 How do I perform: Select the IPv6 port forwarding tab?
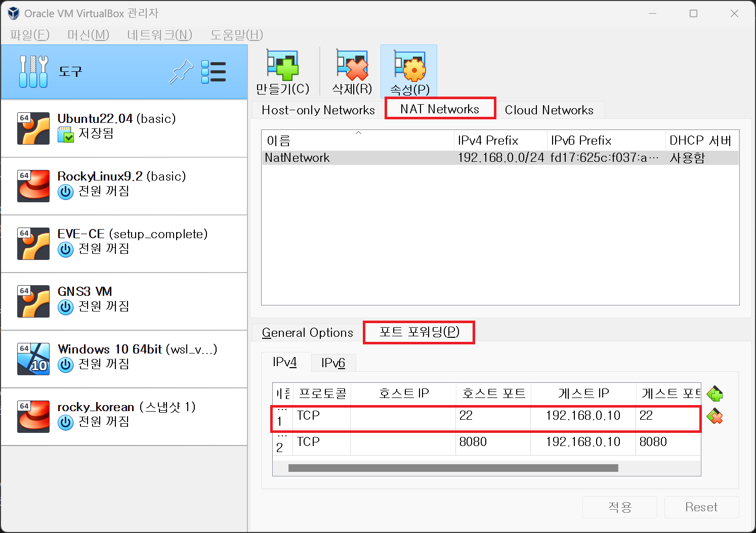point(333,363)
